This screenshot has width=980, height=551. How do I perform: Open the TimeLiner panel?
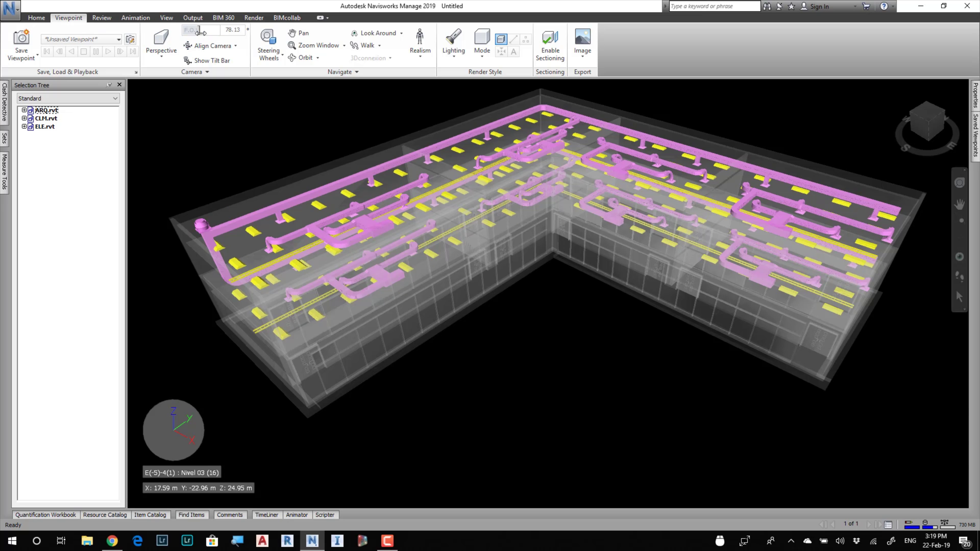click(266, 515)
